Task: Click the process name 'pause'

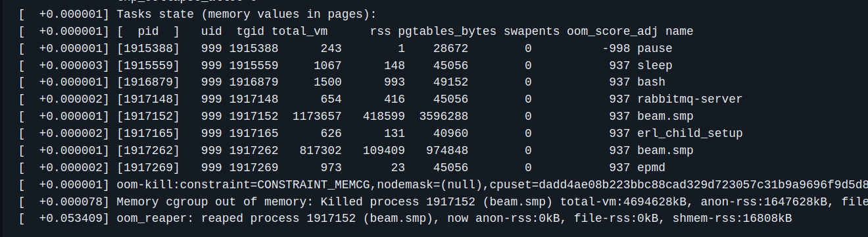Action: pyautogui.click(x=655, y=48)
